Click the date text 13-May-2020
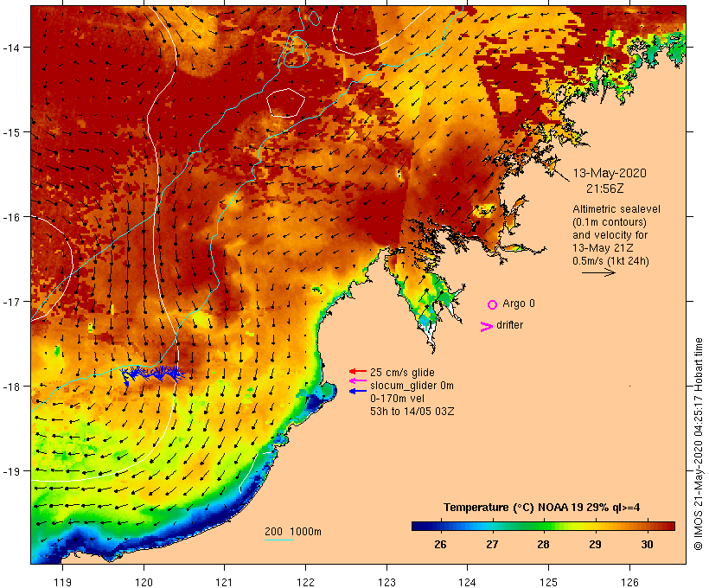709x588 pixels. point(610,173)
